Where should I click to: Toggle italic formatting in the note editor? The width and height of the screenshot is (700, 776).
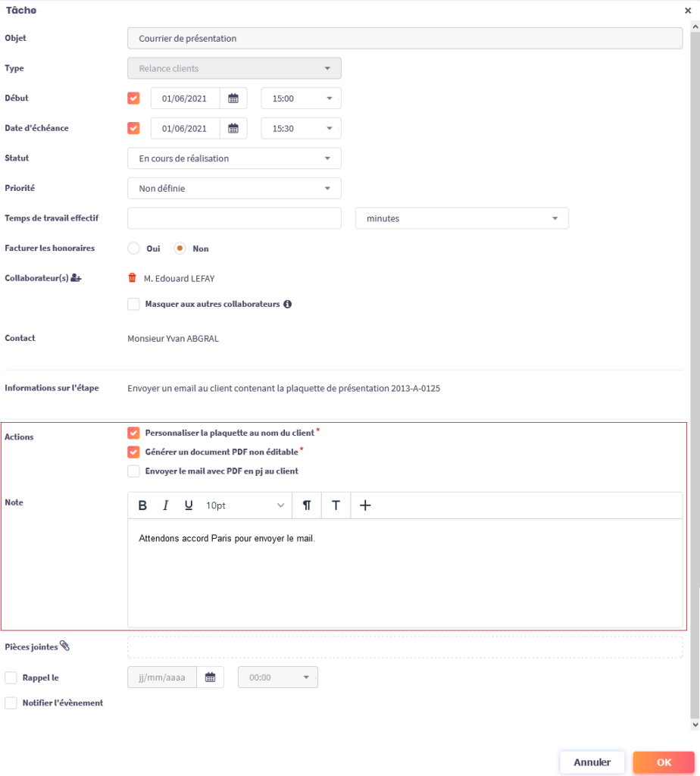tap(166, 505)
